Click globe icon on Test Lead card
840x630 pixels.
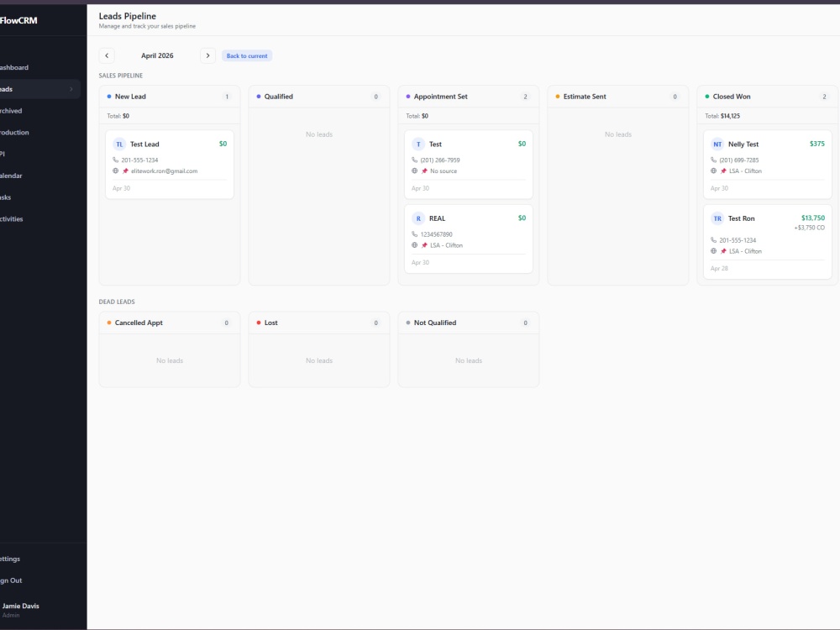[115, 171]
